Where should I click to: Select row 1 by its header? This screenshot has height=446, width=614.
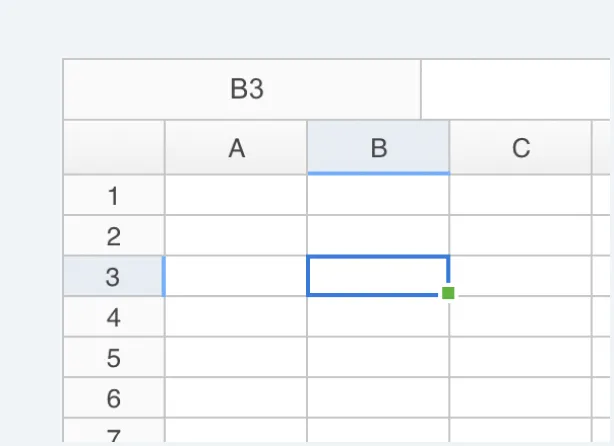(114, 196)
